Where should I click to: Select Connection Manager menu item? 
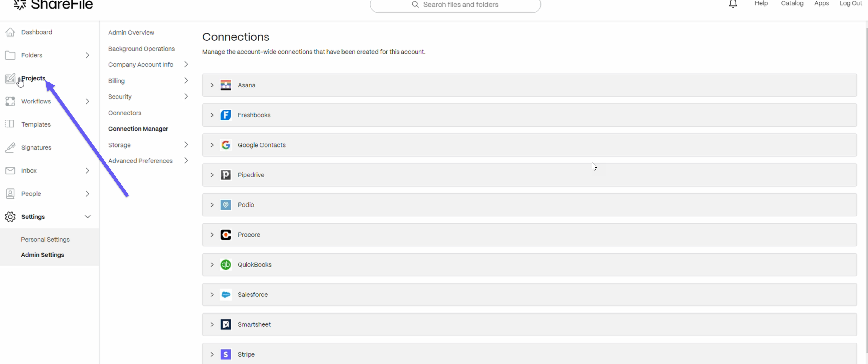[138, 129]
